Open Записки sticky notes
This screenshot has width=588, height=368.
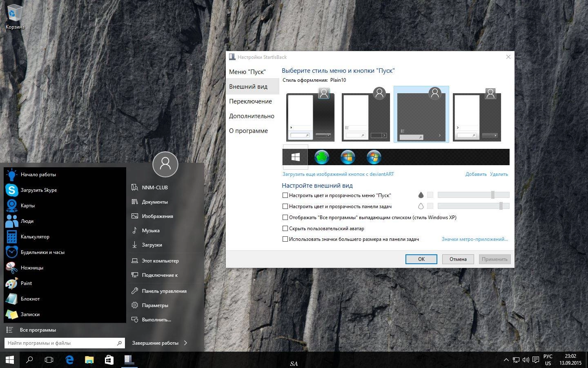[x=65, y=314]
